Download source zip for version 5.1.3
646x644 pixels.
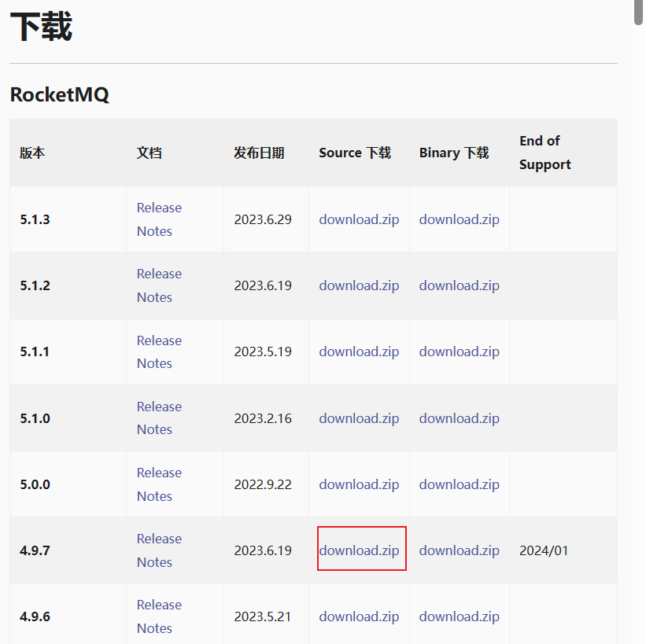pos(359,219)
